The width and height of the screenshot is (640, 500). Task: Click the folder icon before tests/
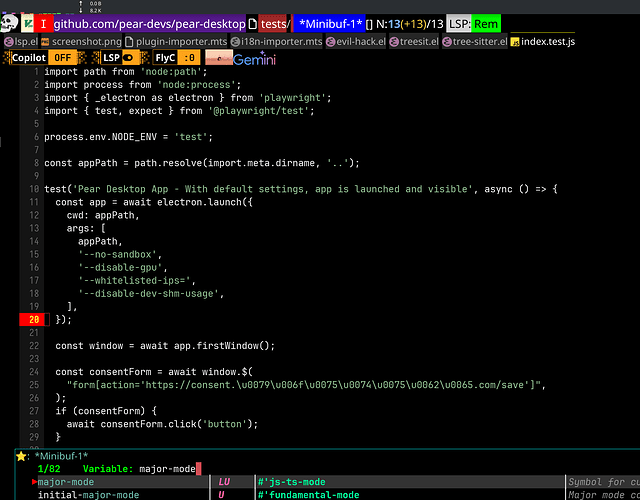pyautogui.click(x=252, y=23)
